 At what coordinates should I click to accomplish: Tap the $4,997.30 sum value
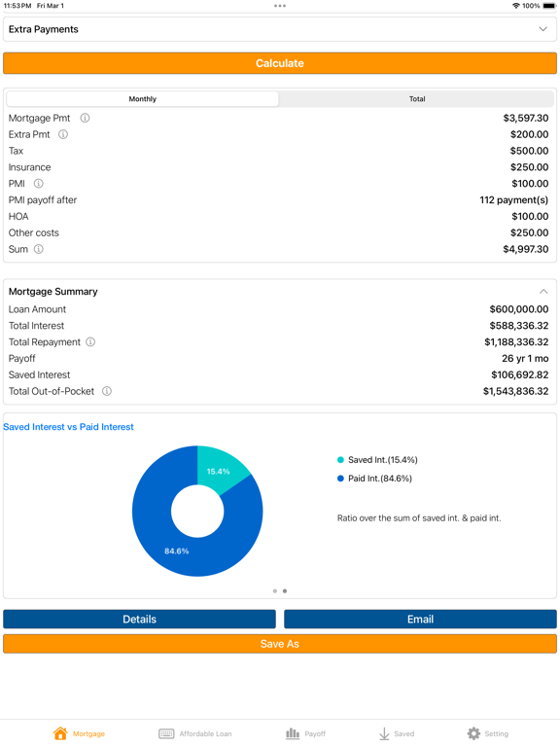pyautogui.click(x=526, y=249)
